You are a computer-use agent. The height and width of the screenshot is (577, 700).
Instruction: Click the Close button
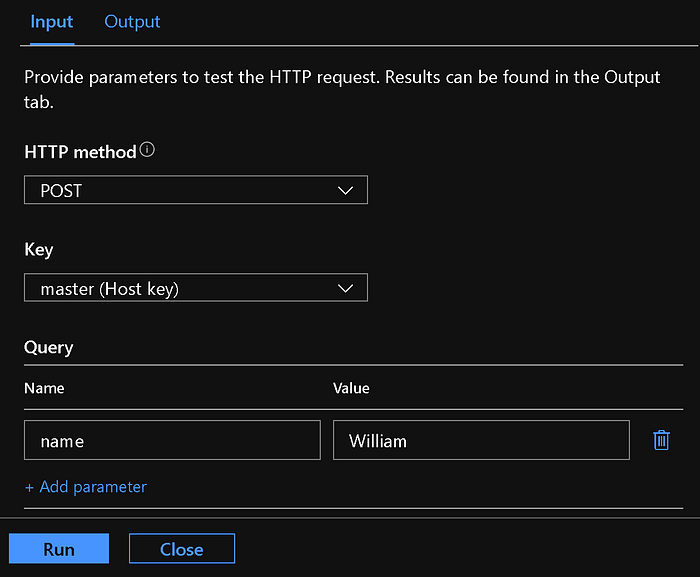tap(182, 549)
